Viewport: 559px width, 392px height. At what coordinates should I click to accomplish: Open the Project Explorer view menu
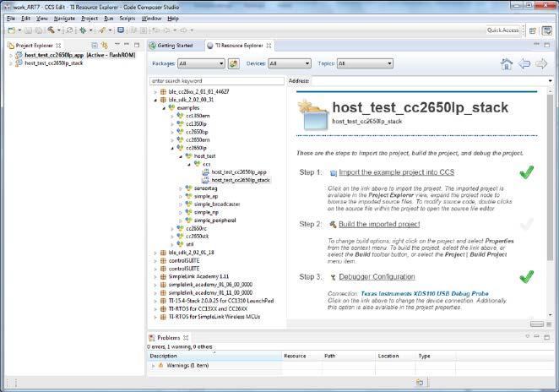[x=117, y=44]
